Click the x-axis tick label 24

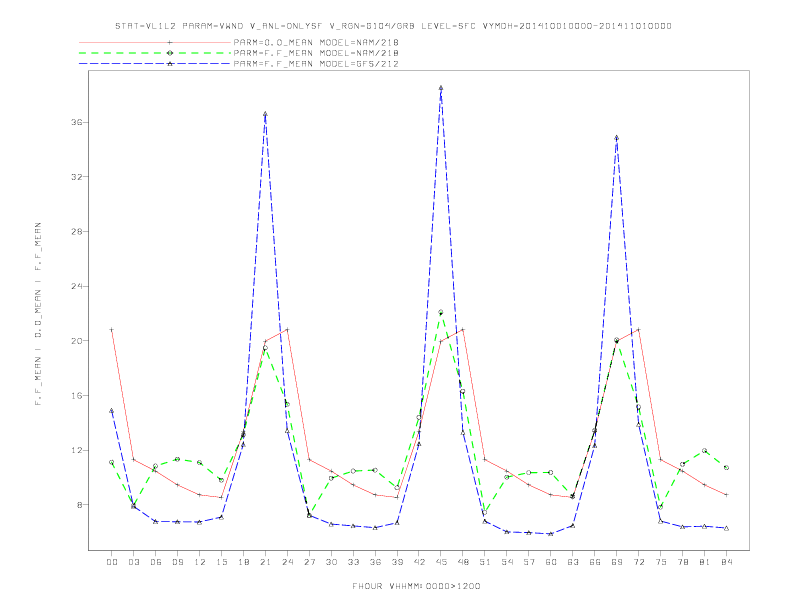point(287,562)
